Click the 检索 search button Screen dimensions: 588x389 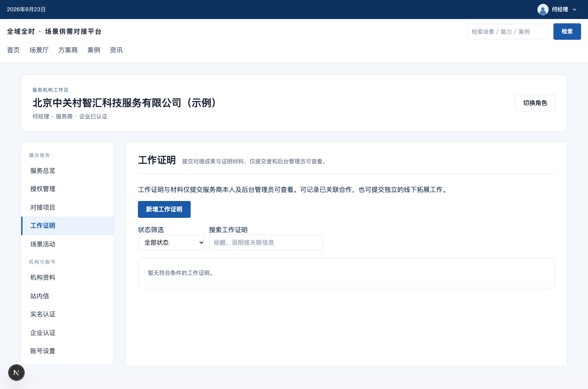point(567,32)
